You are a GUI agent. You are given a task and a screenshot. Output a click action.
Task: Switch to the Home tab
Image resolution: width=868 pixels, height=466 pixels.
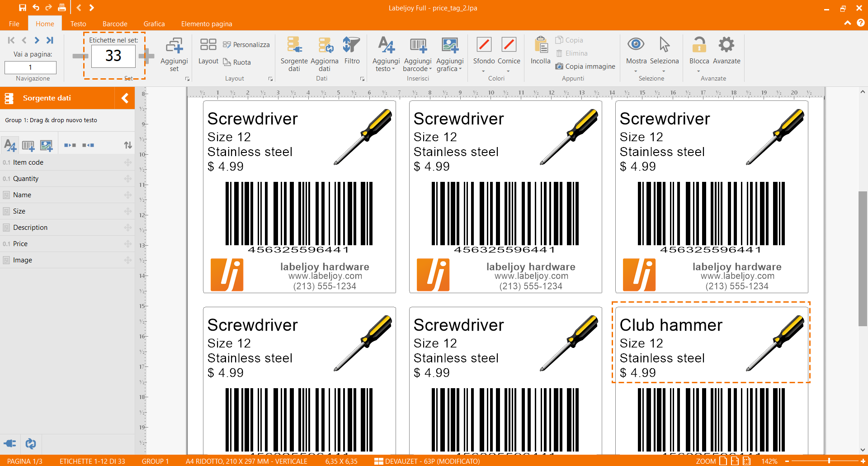[x=45, y=24]
